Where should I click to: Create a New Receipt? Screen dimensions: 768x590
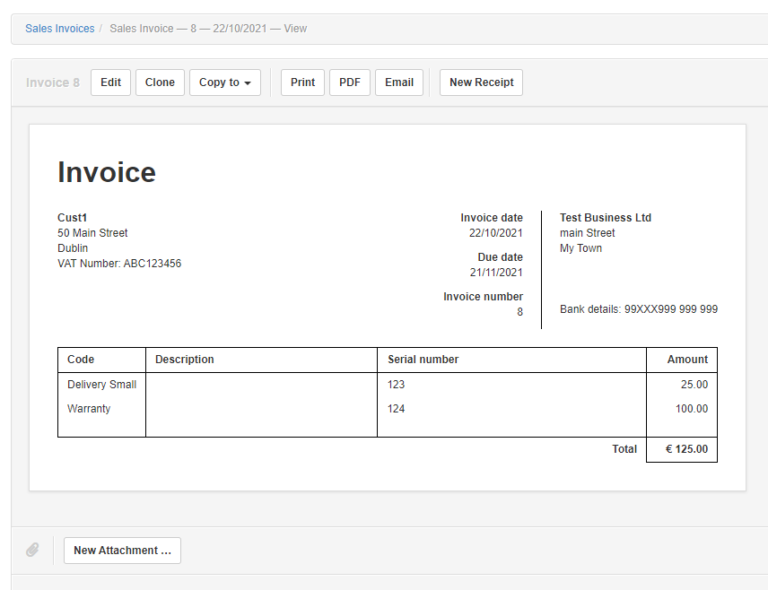pos(481,83)
